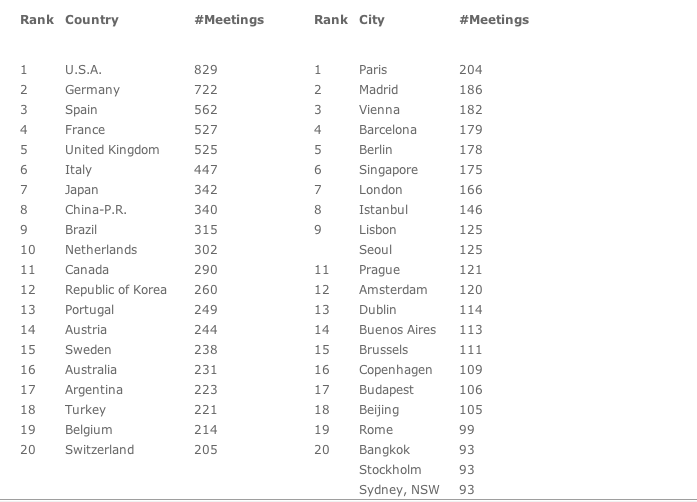This screenshot has width=697, height=502.
Task: Select the China-P.R. country entry
Action: pos(96,210)
